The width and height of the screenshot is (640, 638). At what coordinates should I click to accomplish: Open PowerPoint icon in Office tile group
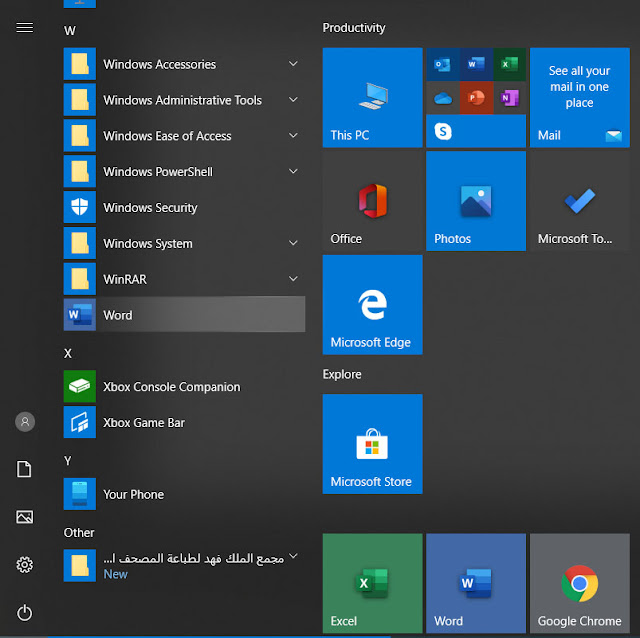pos(476,98)
